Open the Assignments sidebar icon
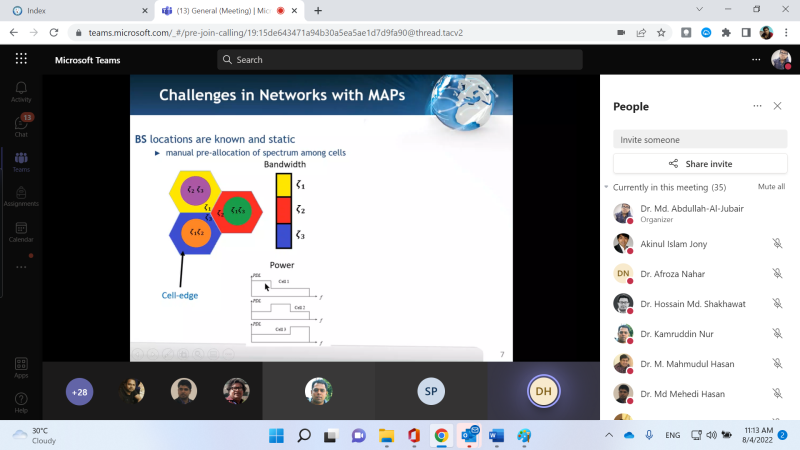800x450 pixels. coord(21,196)
